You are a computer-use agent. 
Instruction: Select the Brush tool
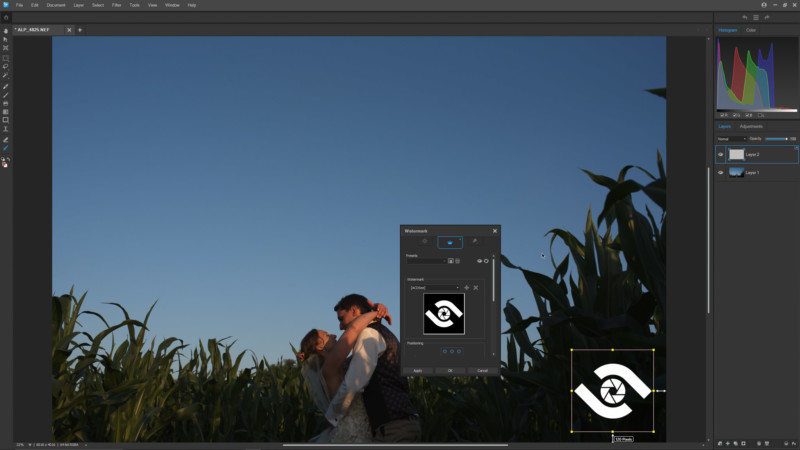coord(6,86)
